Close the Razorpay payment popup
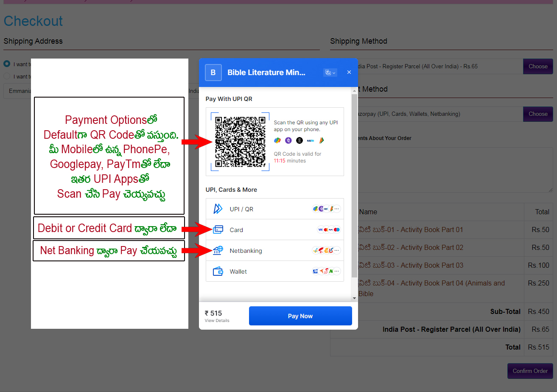557x392 pixels. (349, 72)
